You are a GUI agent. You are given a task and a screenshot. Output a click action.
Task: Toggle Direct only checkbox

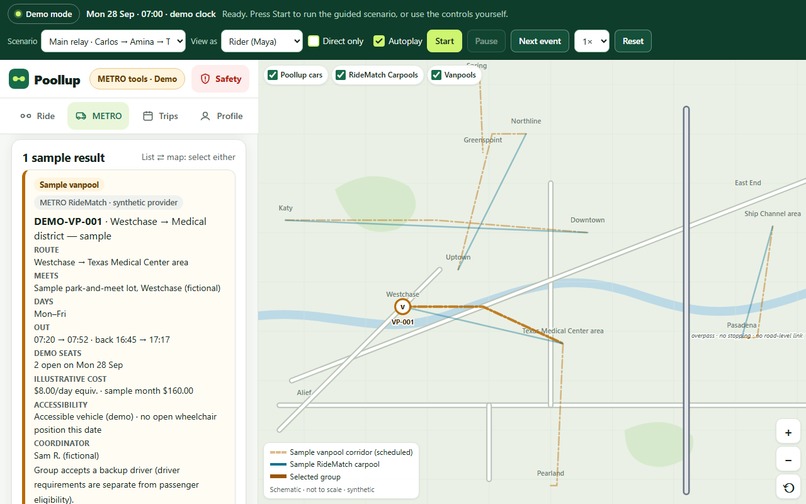[x=314, y=41]
